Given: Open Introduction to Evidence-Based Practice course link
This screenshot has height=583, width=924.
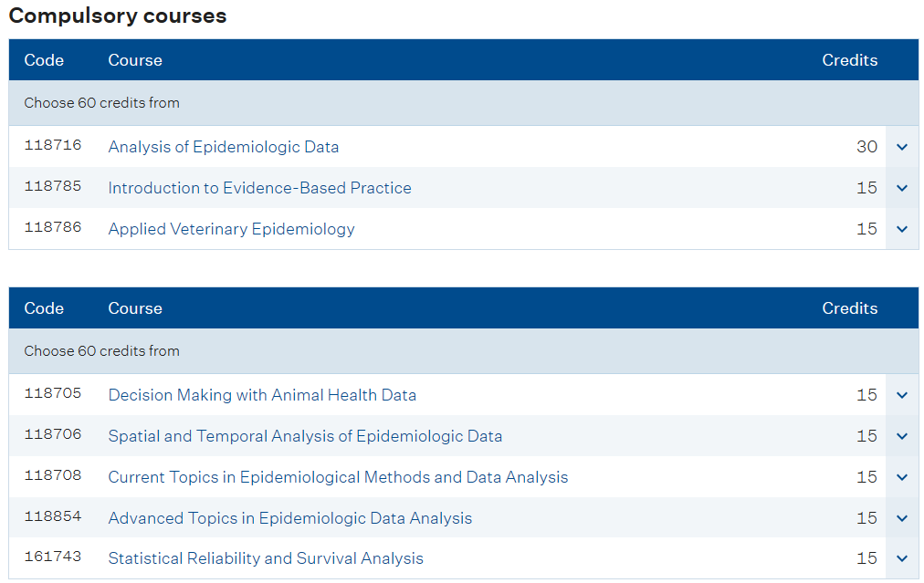Looking at the screenshot, I should pos(260,188).
